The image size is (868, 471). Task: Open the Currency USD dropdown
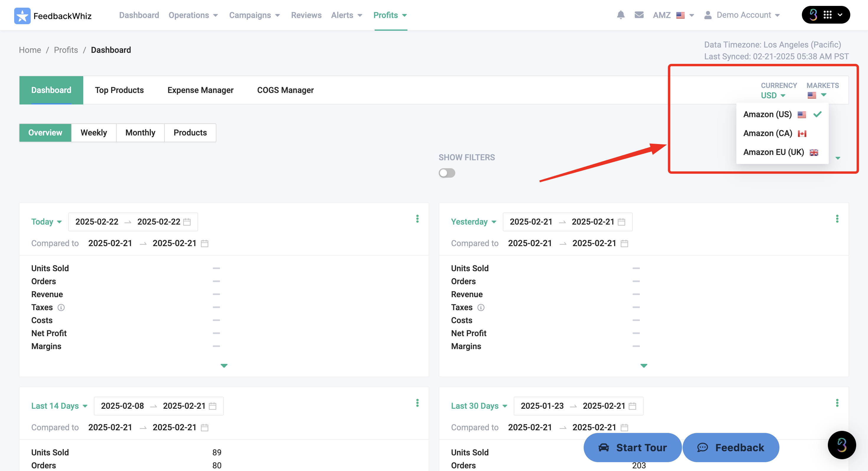773,95
